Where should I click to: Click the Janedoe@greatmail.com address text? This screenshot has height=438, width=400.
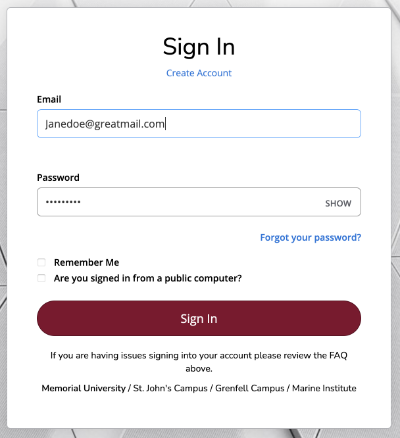click(x=105, y=124)
